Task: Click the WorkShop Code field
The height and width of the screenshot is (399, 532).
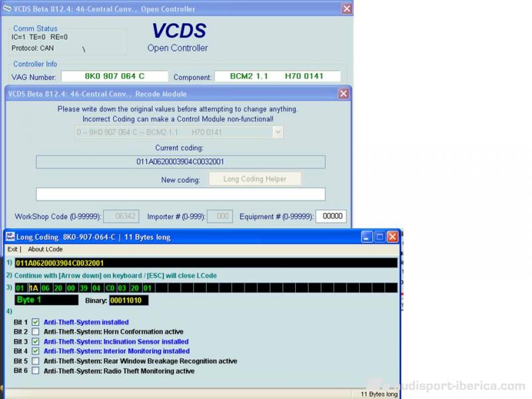Action: pos(121,216)
